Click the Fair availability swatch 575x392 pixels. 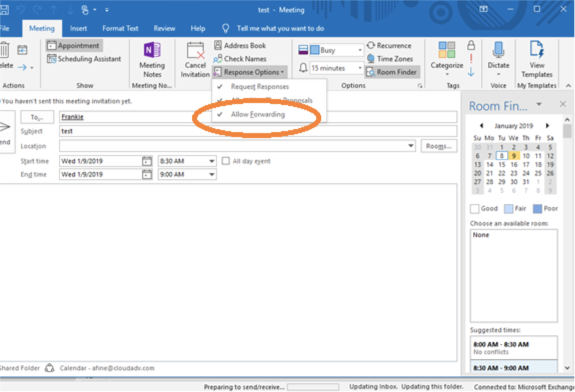[508, 208]
